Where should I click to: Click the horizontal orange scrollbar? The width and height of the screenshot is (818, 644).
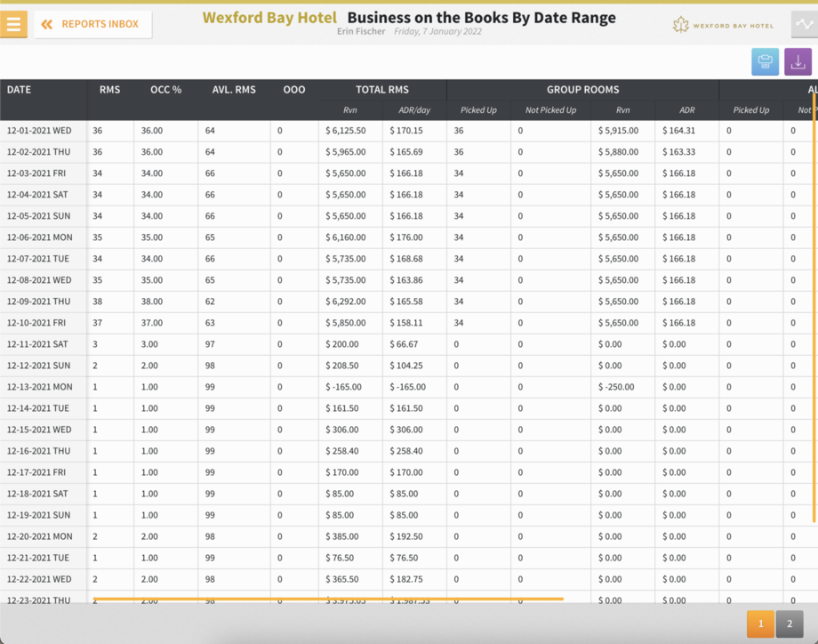click(x=328, y=600)
